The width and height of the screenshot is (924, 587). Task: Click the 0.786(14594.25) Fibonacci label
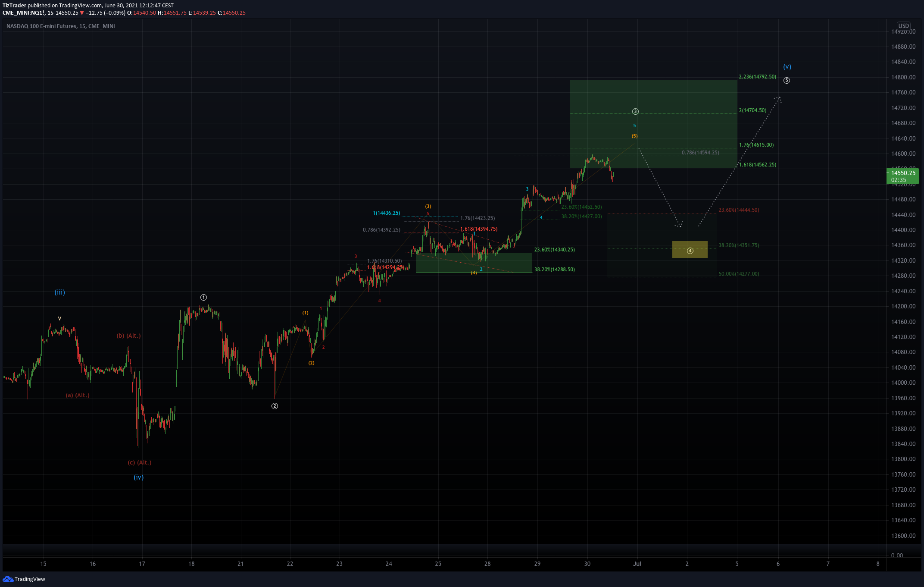tap(700, 153)
